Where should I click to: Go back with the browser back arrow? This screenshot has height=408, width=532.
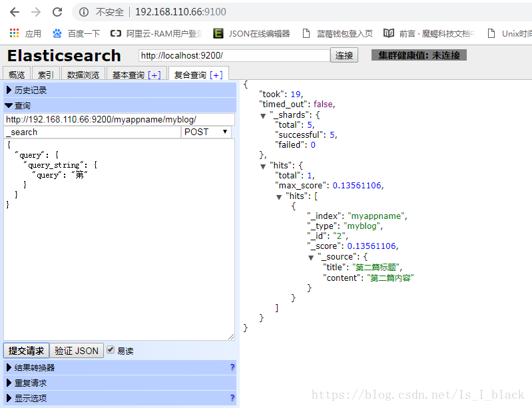coord(15,12)
